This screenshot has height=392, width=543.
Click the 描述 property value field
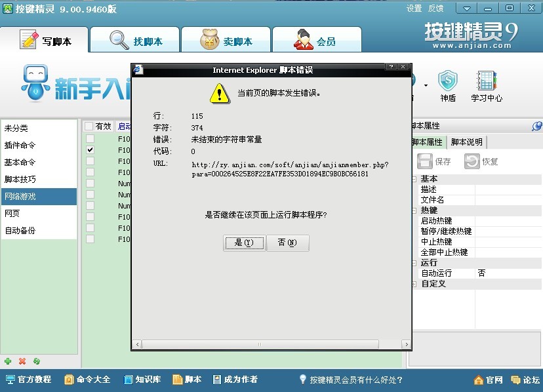tap(508, 189)
